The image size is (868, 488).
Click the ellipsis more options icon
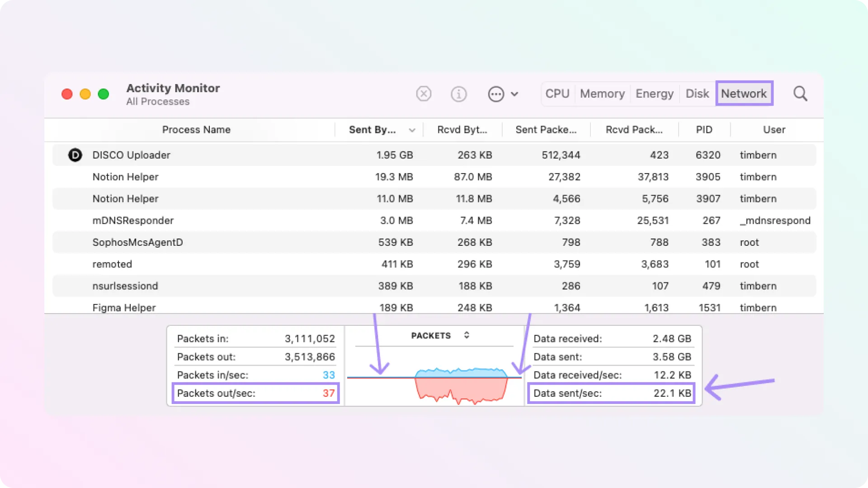(496, 94)
